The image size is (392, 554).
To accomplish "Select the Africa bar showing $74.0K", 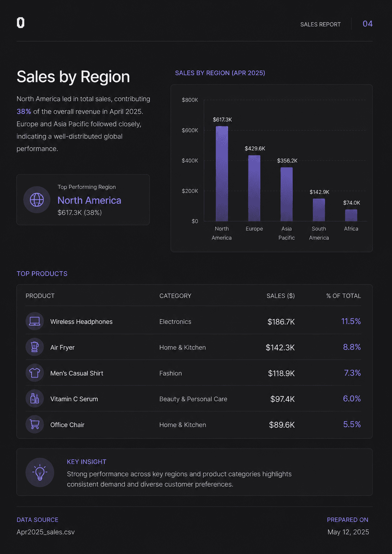I will 351,215.
